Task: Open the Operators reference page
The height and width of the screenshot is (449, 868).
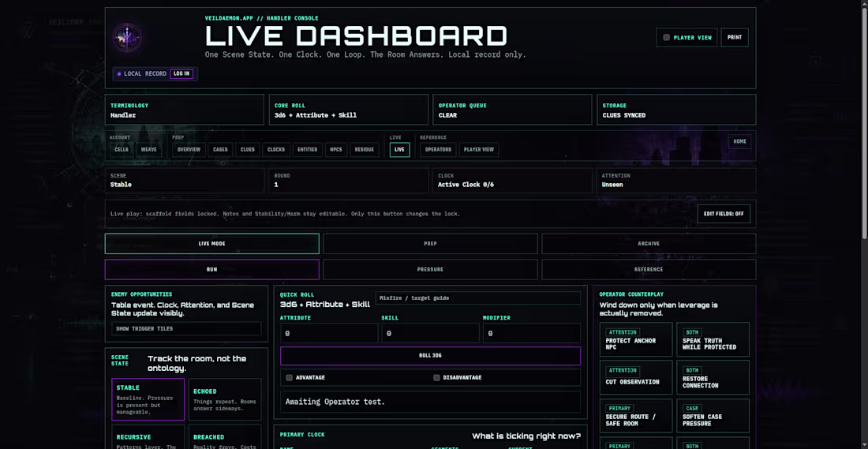Action: [438, 149]
